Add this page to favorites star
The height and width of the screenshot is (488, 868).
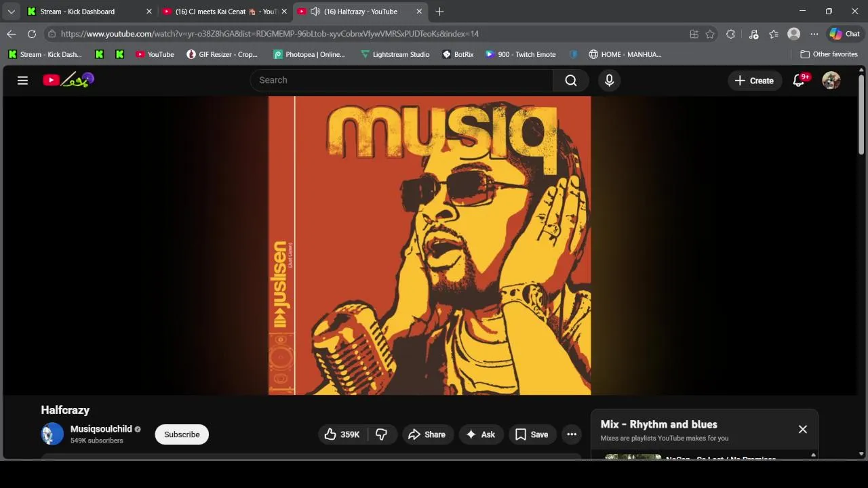(x=710, y=34)
